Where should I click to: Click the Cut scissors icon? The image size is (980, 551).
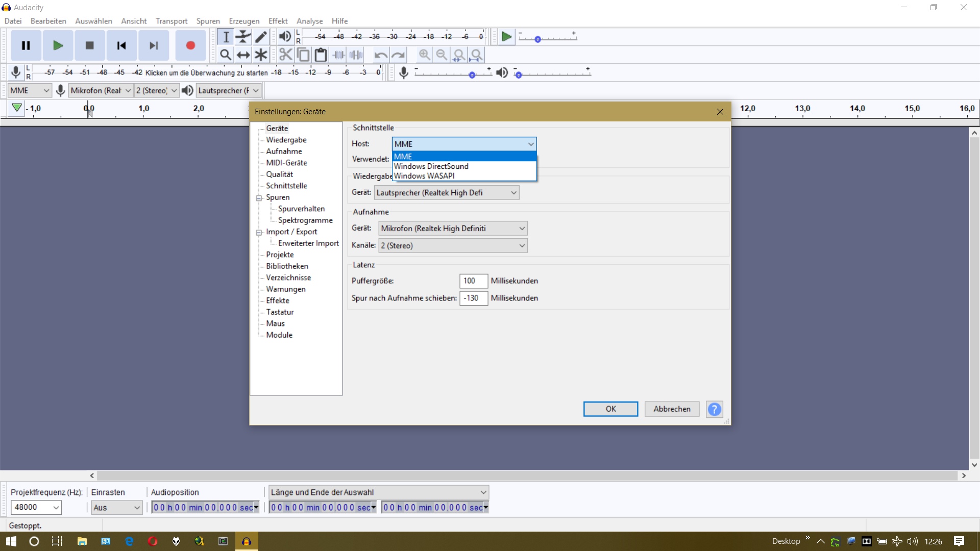pyautogui.click(x=286, y=55)
